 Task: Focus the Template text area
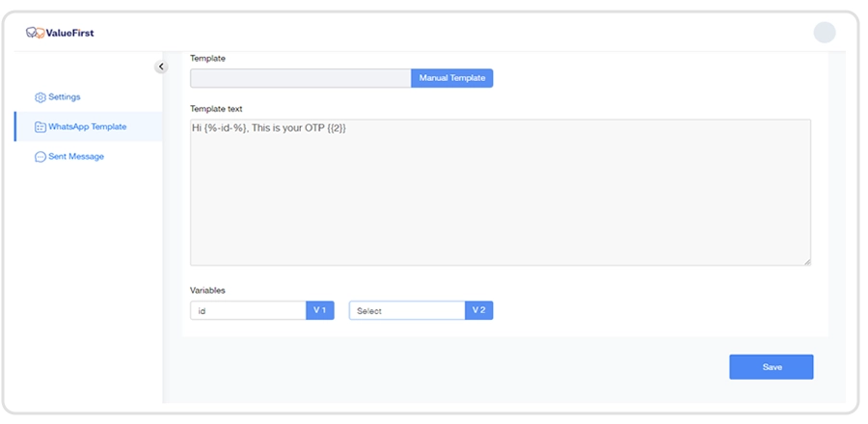point(500,193)
